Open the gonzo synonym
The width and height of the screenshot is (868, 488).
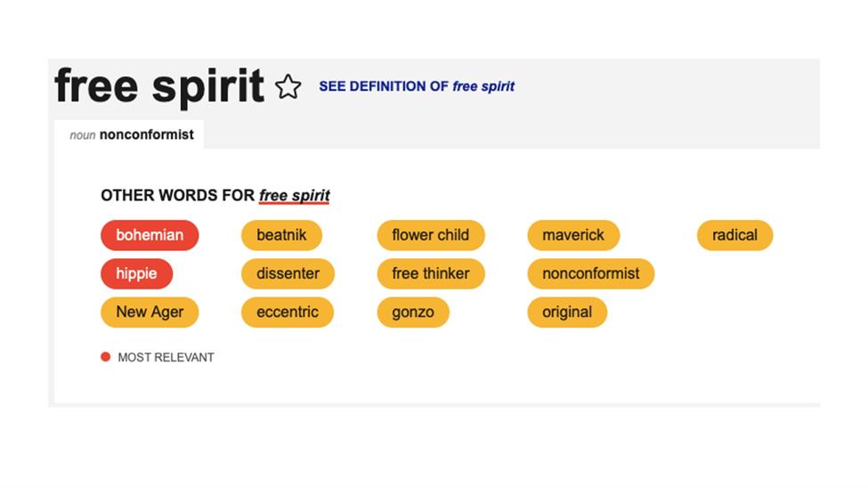[413, 312]
